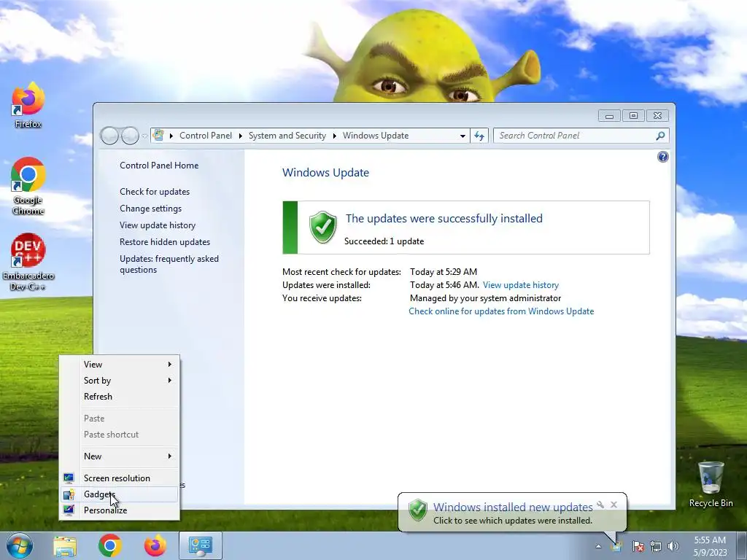The width and height of the screenshot is (747, 560).
Task: Click Change settings link
Action: (x=150, y=209)
